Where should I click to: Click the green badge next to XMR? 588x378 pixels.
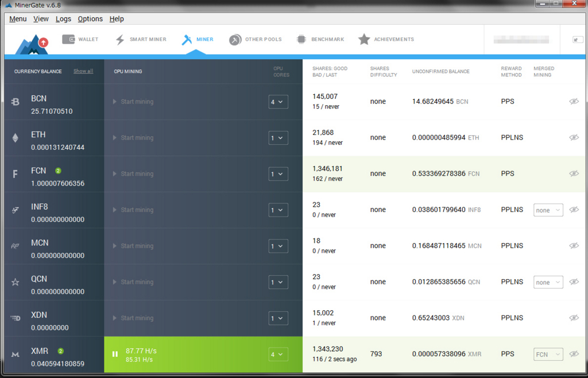pos(61,351)
